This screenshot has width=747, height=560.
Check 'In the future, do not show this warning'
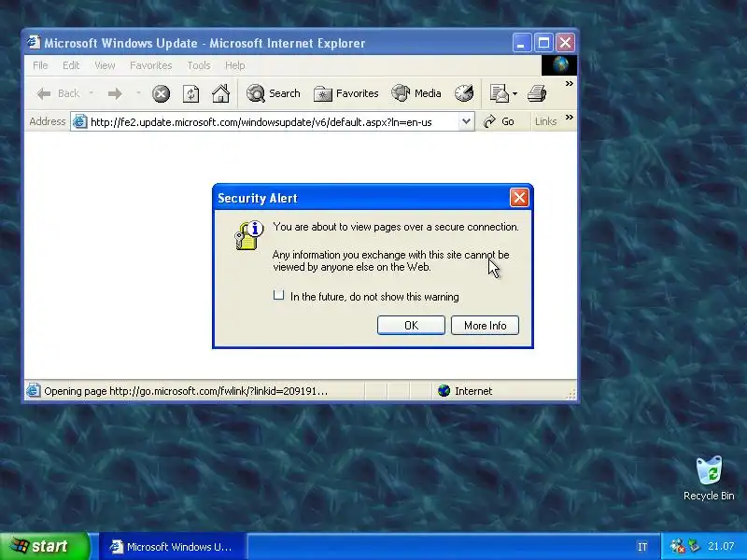[x=278, y=296]
